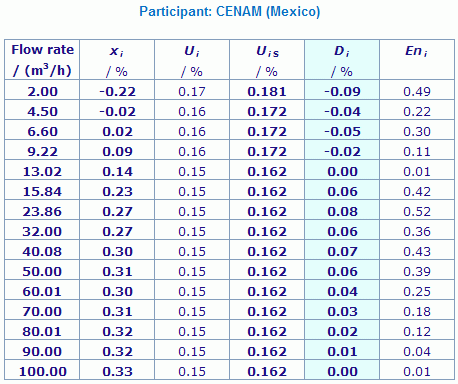Select the Di column header
This screenshot has width=458, height=384.
[x=342, y=60]
